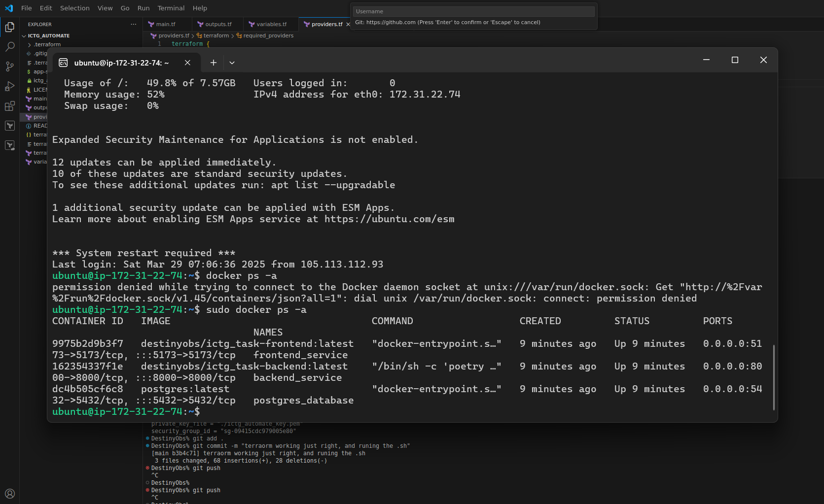This screenshot has width=824, height=504.
Task: Click 'postgres_database' container name
Action: (x=304, y=401)
